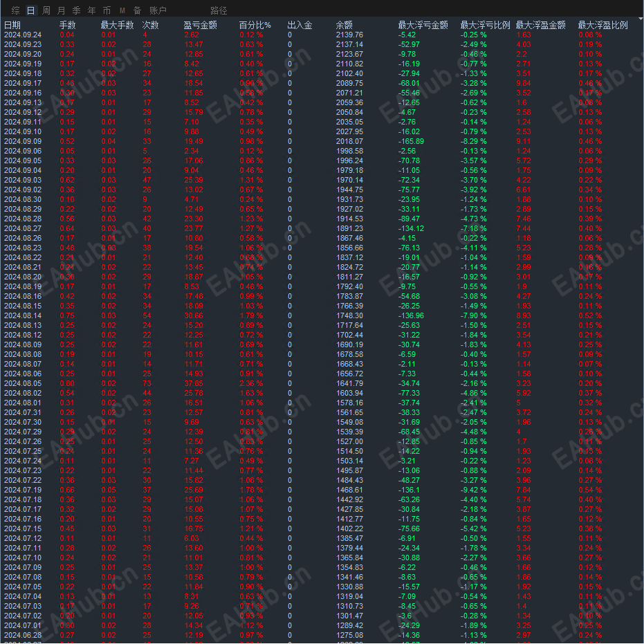
Task: Select the 2024.08.16 date cell
Action: tap(23, 296)
